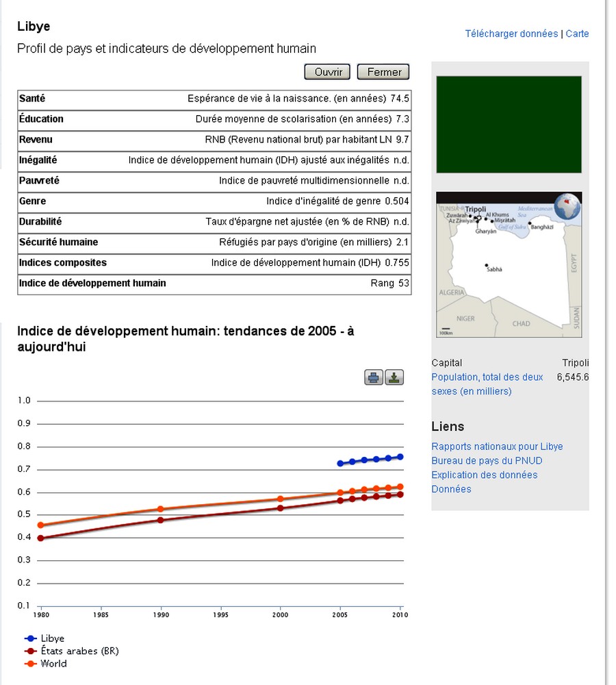Image resolution: width=616 pixels, height=685 pixels.
Task: Click Ouvrir to open all indicators
Action: [326, 71]
